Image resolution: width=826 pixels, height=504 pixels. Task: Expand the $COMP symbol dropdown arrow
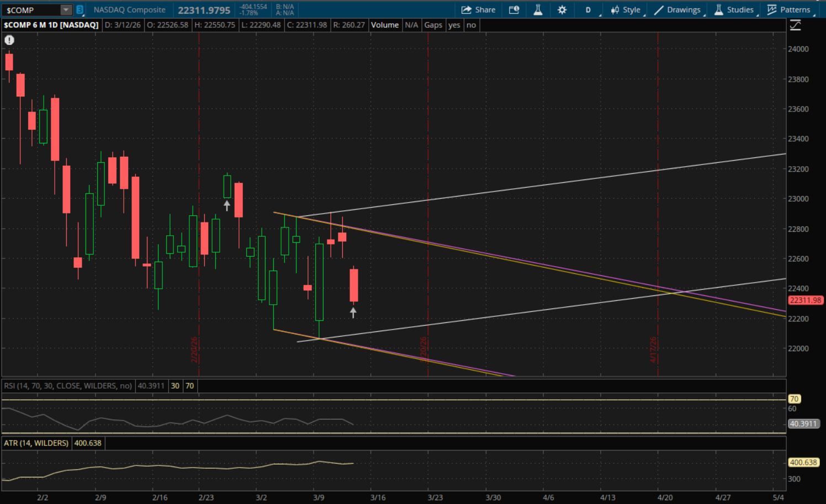coord(66,10)
